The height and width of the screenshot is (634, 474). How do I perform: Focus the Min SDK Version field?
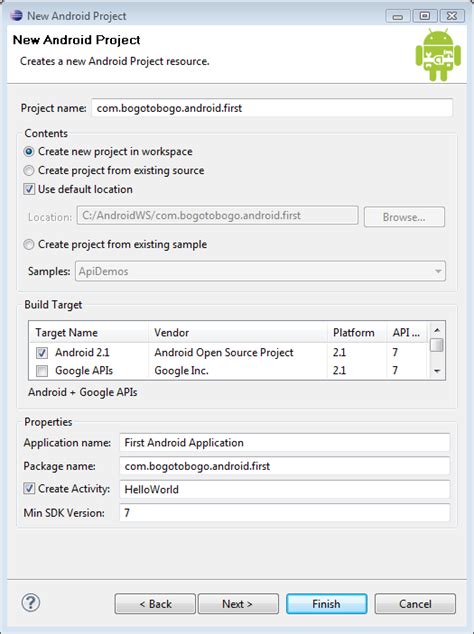[x=285, y=513]
